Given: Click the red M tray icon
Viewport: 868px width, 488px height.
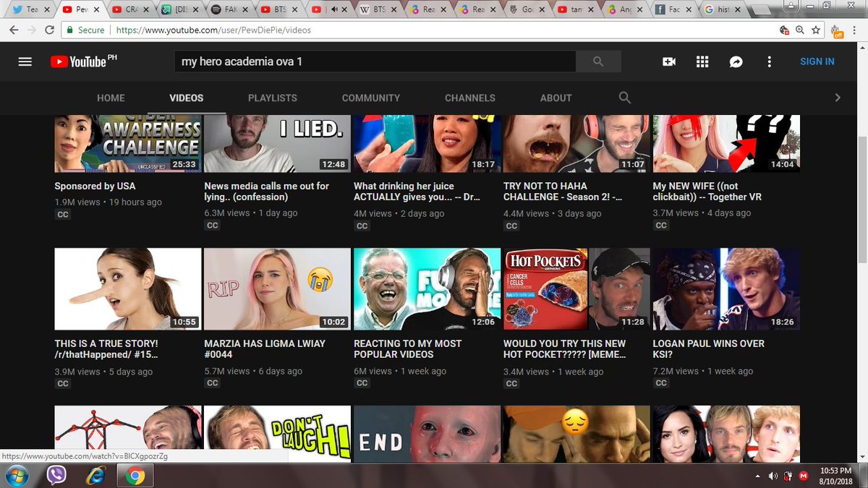Looking at the screenshot, I should (805, 476).
